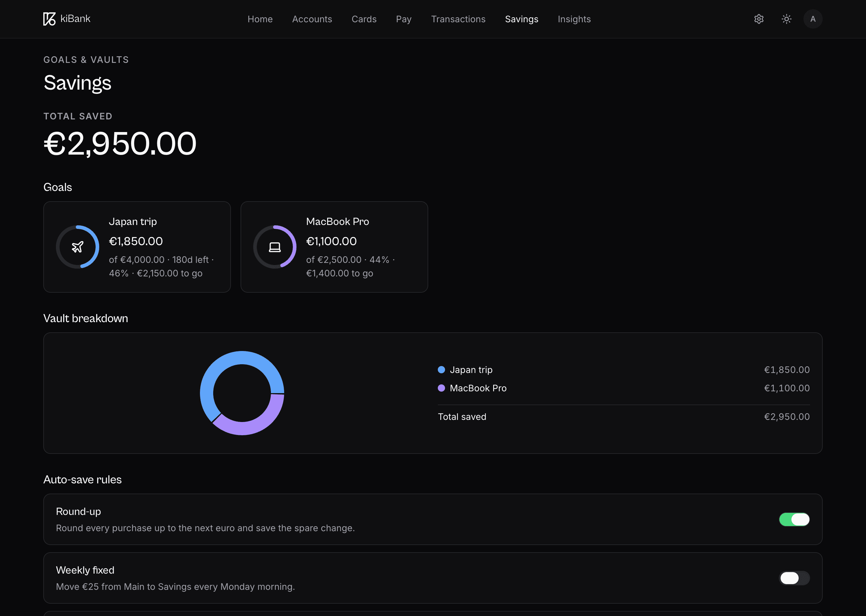Image resolution: width=866 pixels, height=616 pixels.
Task: Open settings via the gear icon
Action: pos(759,19)
